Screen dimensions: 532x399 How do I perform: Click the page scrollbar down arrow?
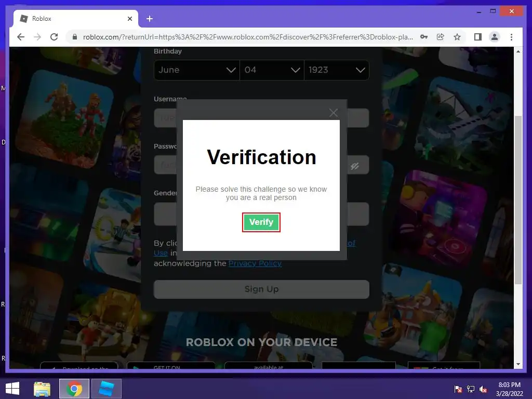(x=518, y=364)
